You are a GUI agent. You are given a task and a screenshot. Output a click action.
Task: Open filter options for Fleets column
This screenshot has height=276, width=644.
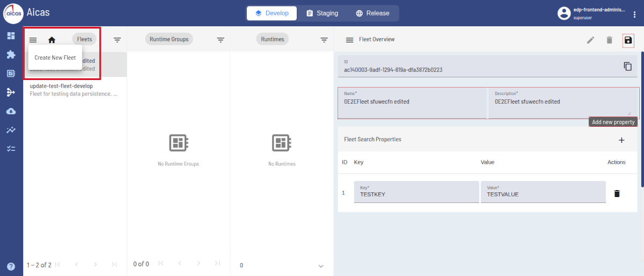(x=117, y=40)
